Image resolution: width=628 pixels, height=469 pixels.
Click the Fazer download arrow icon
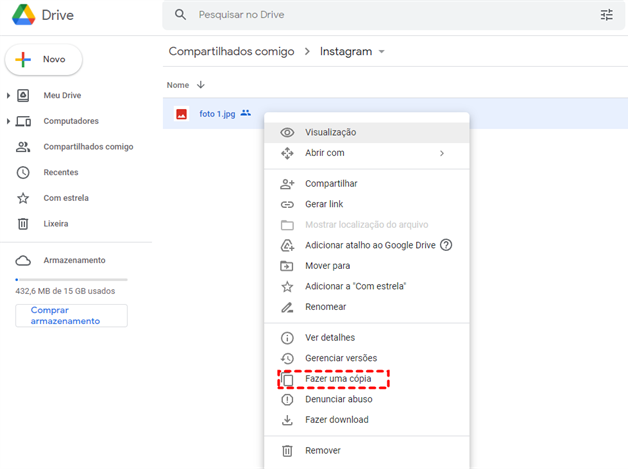[x=287, y=420]
